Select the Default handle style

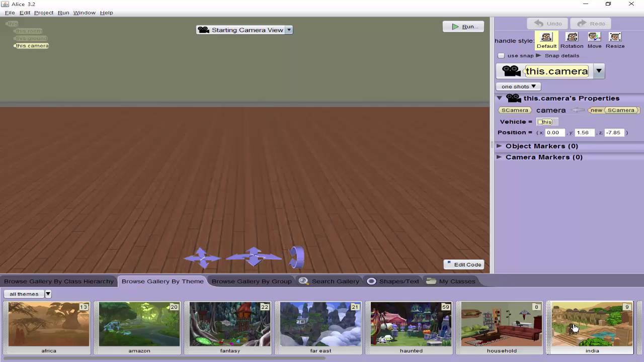pos(546,40)
